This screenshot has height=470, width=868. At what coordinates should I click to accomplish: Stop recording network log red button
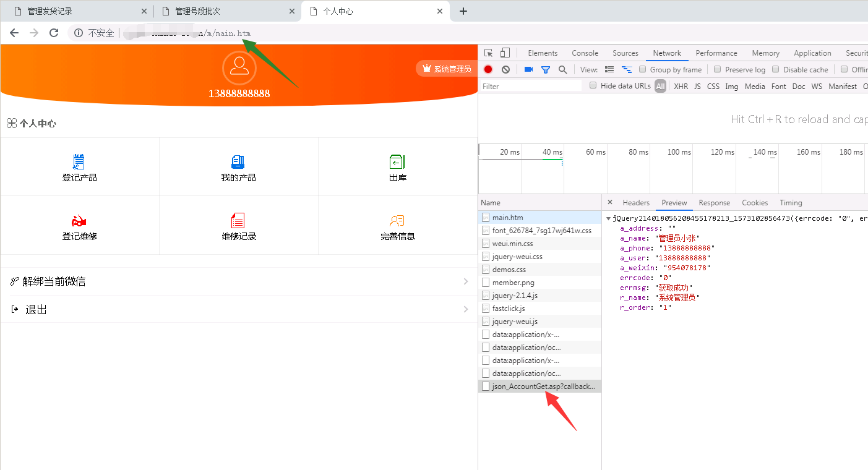click(x=488, y=70)
